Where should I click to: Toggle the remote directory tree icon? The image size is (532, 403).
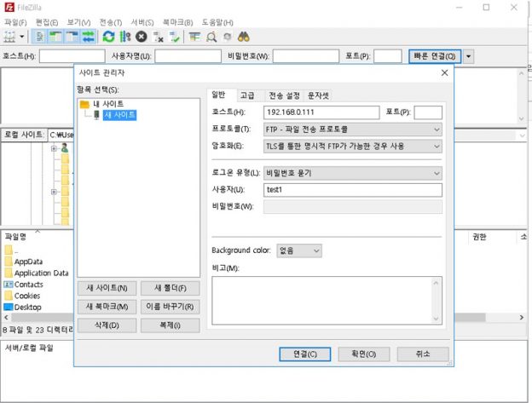[72, 37]
